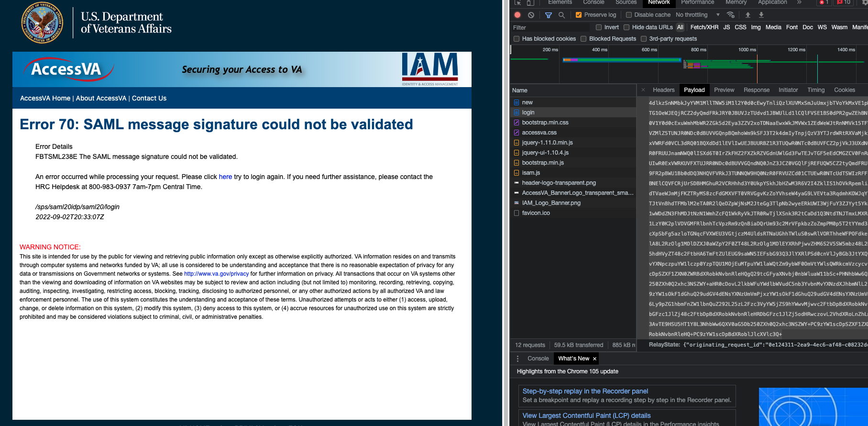The height and width of the screenshot is (426, 868).
Task: Open the No throttling dropdown
Action: (697, 15)
